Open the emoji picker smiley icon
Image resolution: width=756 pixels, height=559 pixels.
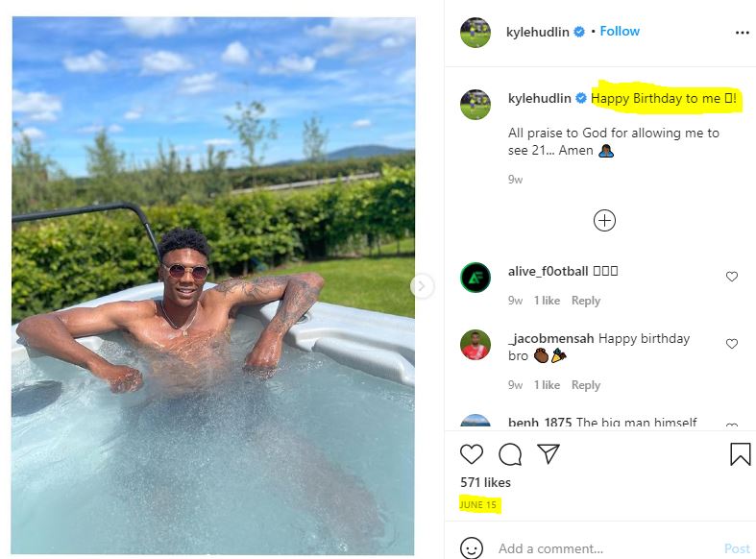pyautogui.click(x=472, y=547)
